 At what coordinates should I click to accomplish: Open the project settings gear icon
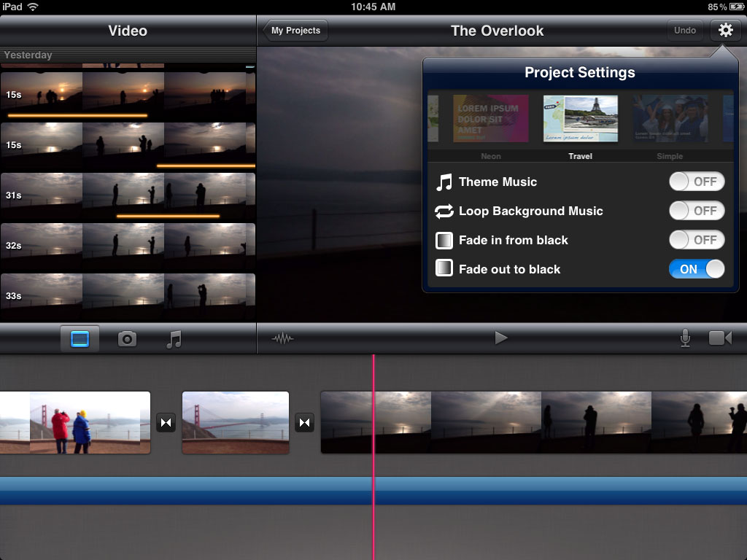(725, 31)
